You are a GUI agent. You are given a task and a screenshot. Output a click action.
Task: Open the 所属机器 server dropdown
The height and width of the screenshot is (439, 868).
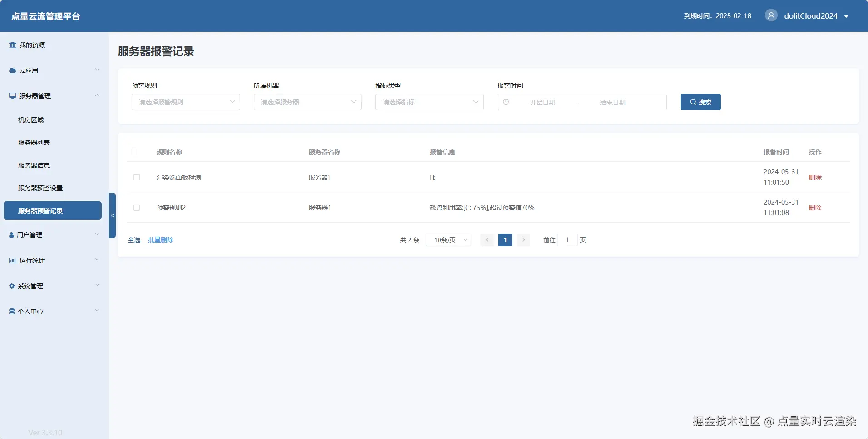point(308,102)
